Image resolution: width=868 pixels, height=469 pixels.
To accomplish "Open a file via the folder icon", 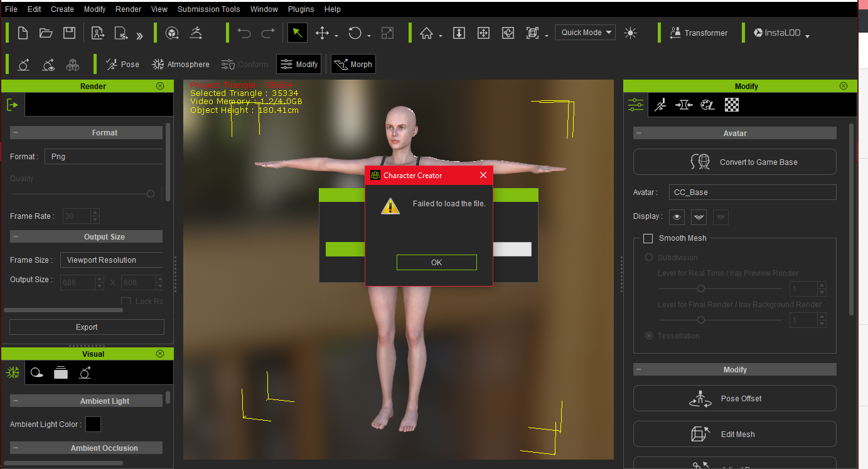I will coord(46,33).
